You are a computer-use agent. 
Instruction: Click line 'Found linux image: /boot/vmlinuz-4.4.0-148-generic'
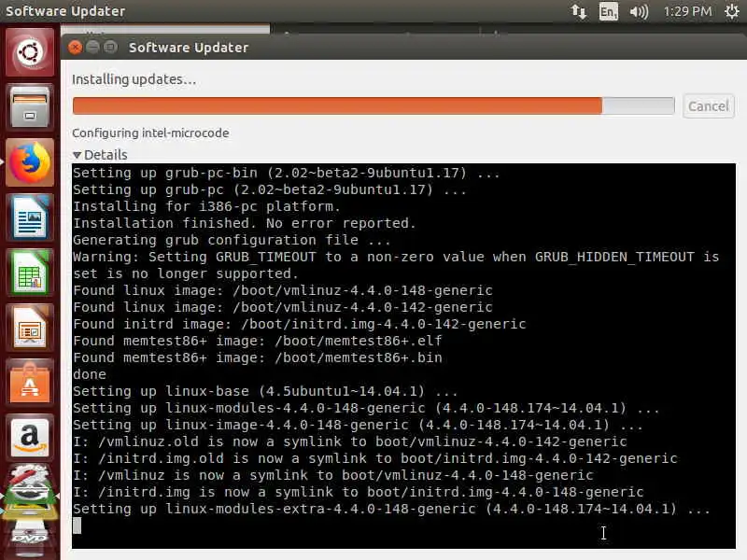(283, 290)
